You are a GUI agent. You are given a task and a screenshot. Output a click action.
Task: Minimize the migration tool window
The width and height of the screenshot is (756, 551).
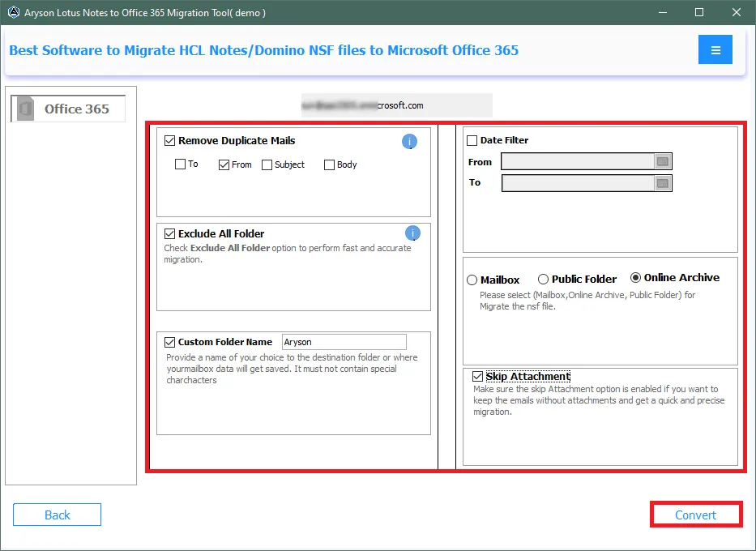tap(663, 12)
